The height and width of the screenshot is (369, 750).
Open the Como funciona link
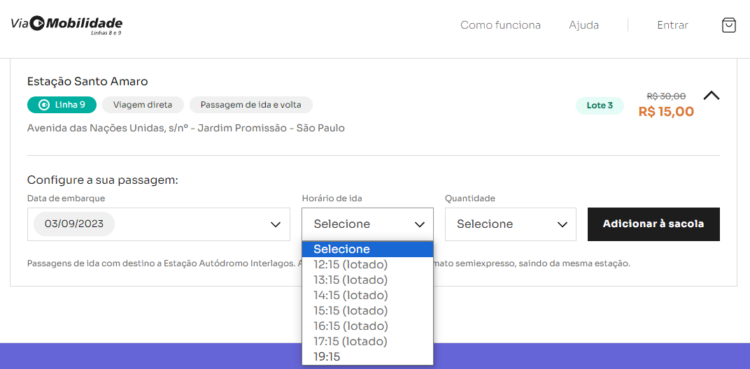[500, 25]
